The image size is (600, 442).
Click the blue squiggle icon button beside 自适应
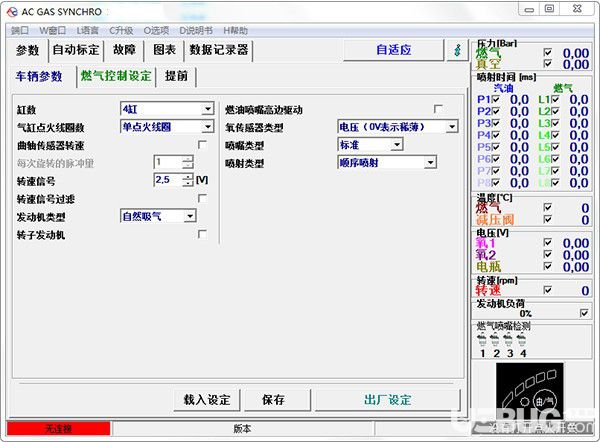click(x=457, y=50)
